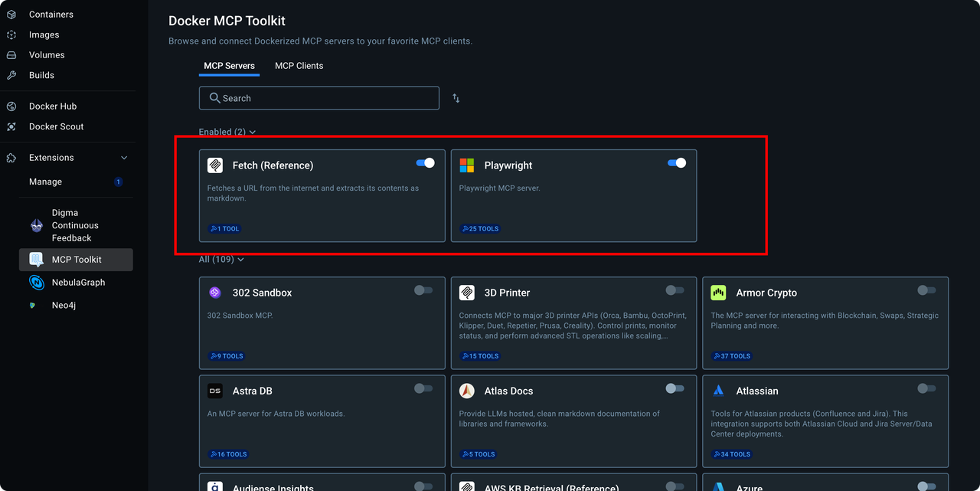Click the 37 TOOLS badge on Armor Crypto
The height and width of the screenshot is (491, 980).
coord(732,356)
